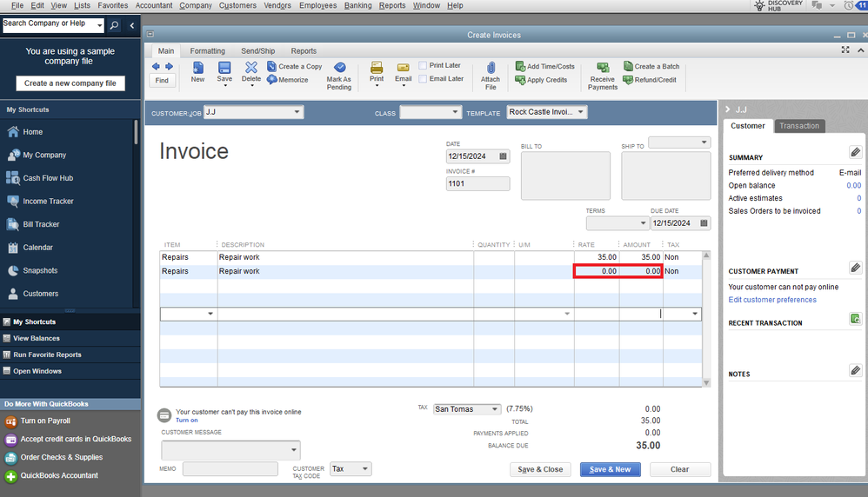Switch to the Send/Ship tab
Viewport: 868px width, 497px height.
[258, 51]
